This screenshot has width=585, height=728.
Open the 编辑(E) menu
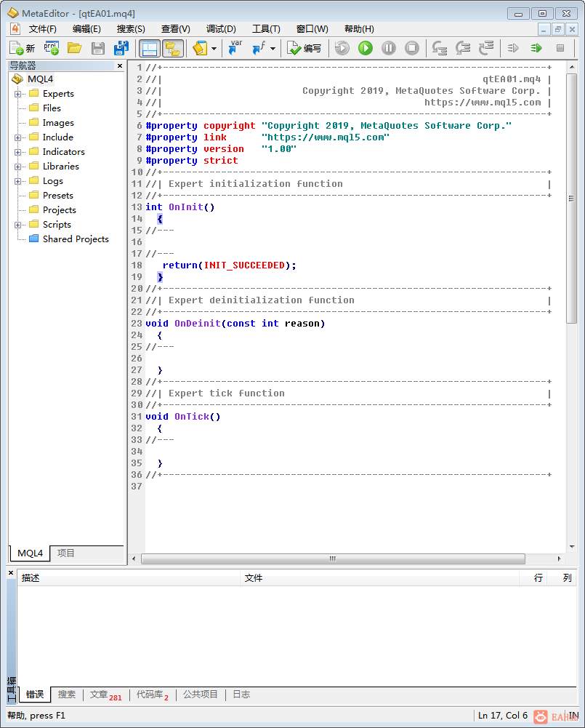click(86, 29)
